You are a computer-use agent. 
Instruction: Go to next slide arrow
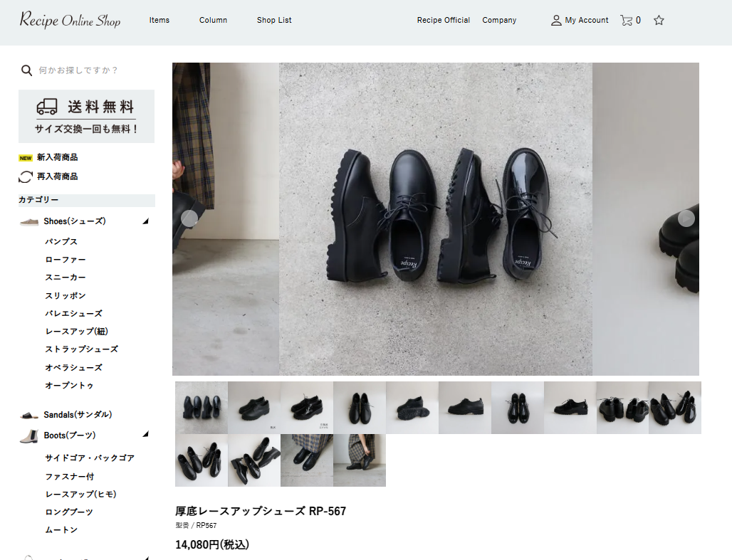coord(686,218)
